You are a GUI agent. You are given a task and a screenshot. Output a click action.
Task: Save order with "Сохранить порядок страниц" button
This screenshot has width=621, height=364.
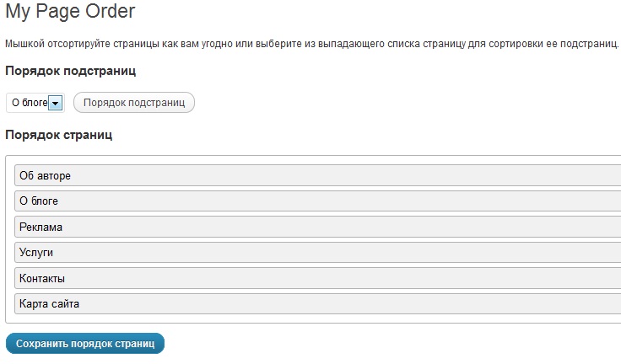tap(85, 344)
